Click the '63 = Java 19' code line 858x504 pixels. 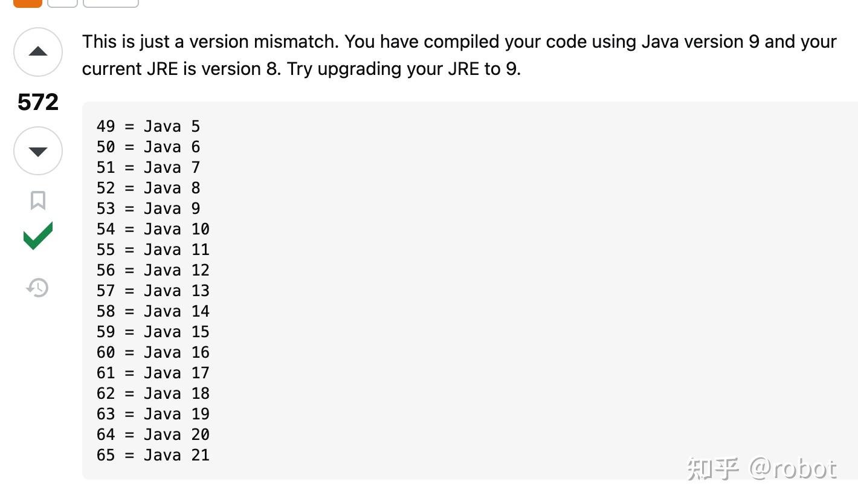(x=153, y=414)
